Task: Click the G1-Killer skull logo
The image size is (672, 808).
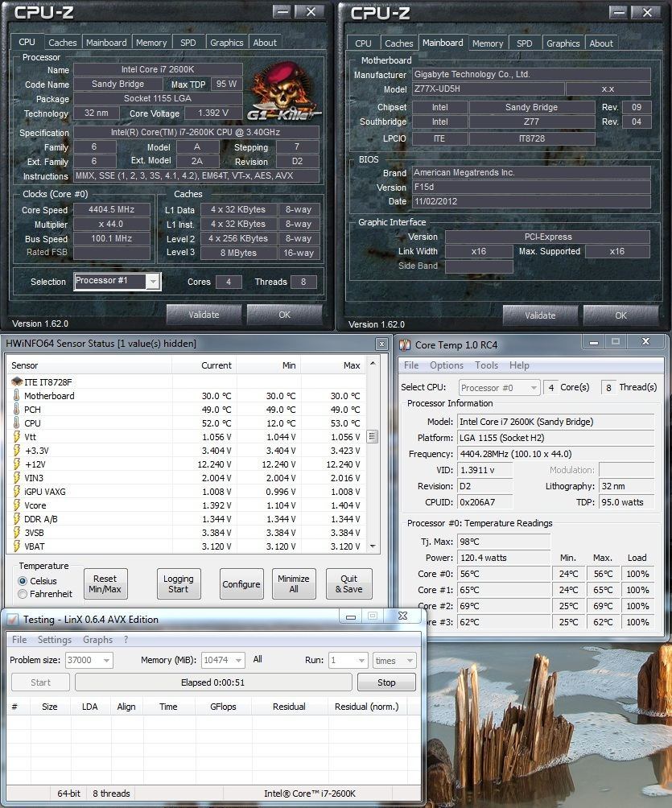Action: click(x=283, y=92)
